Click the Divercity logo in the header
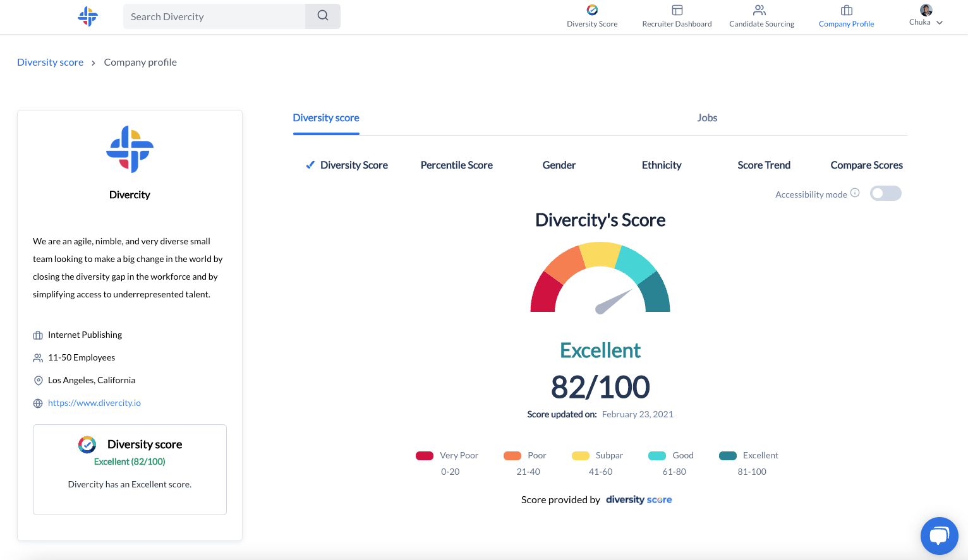 pos(88,16)
